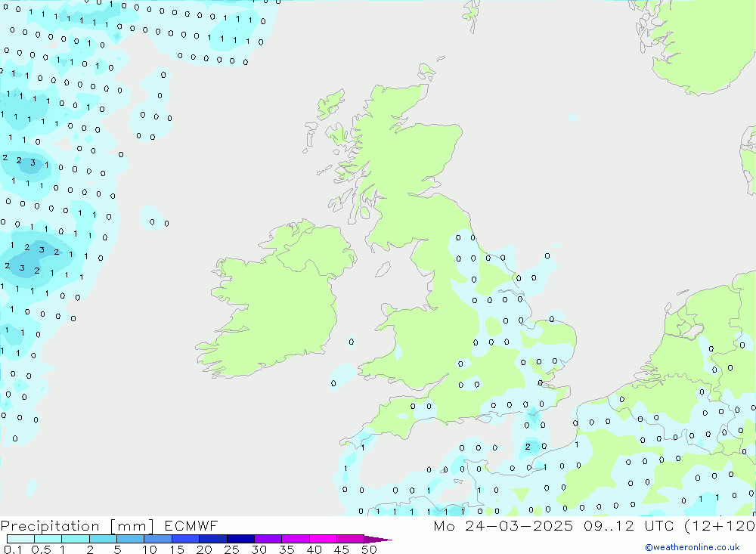This screenshot has height=554, width=756.
Task: Click the '35' legend scale label
Action: (x=287, y=549)
